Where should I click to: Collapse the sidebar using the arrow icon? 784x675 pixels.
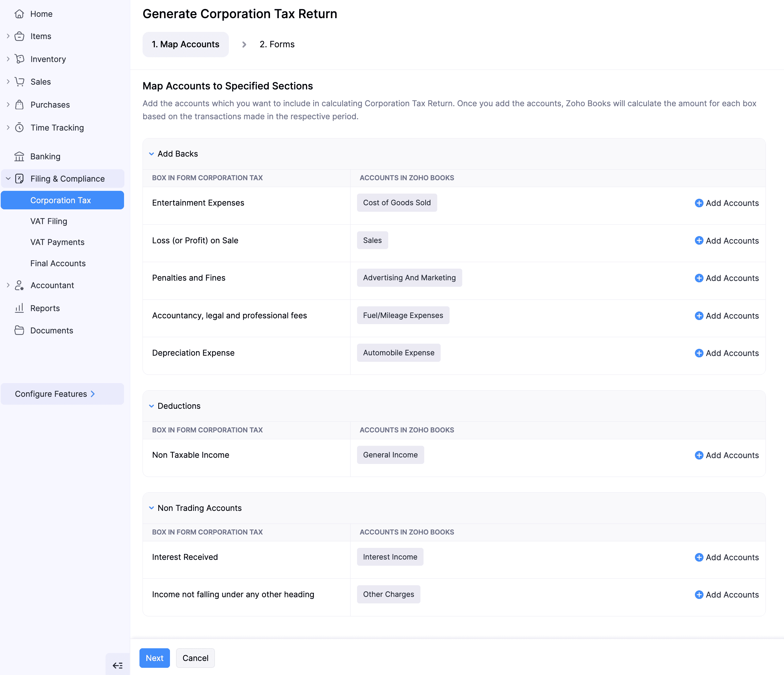pos(118,665)
